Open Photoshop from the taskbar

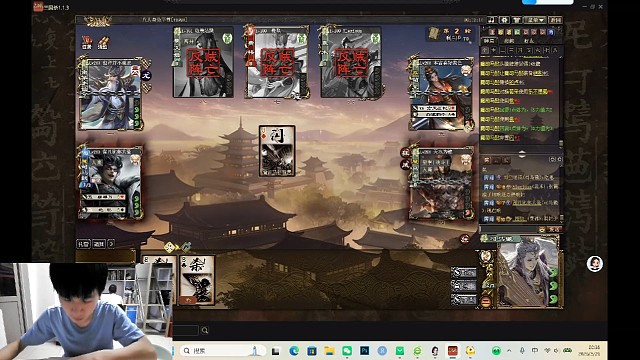[364, 351]
